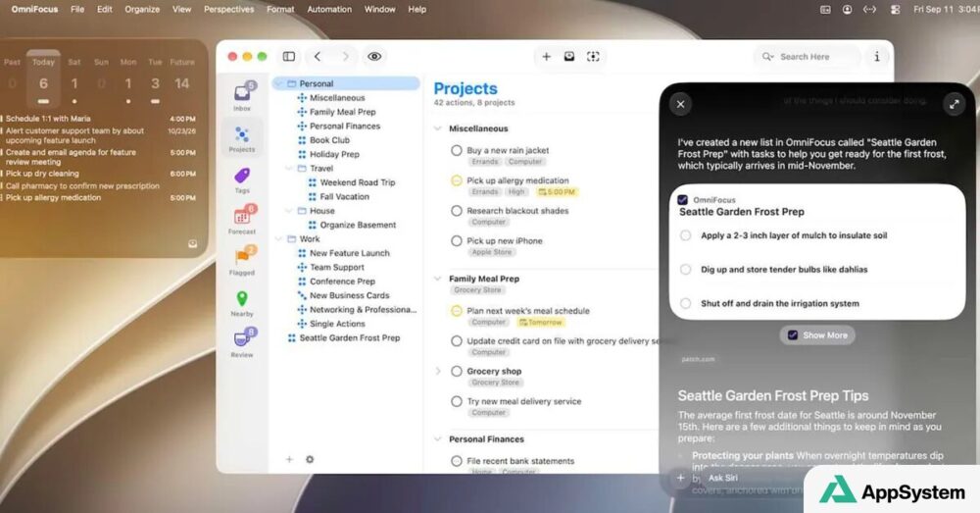Complete 'Try new meal delivery service'
This screenshot has width=980, height=513.
tap(457, 401)
